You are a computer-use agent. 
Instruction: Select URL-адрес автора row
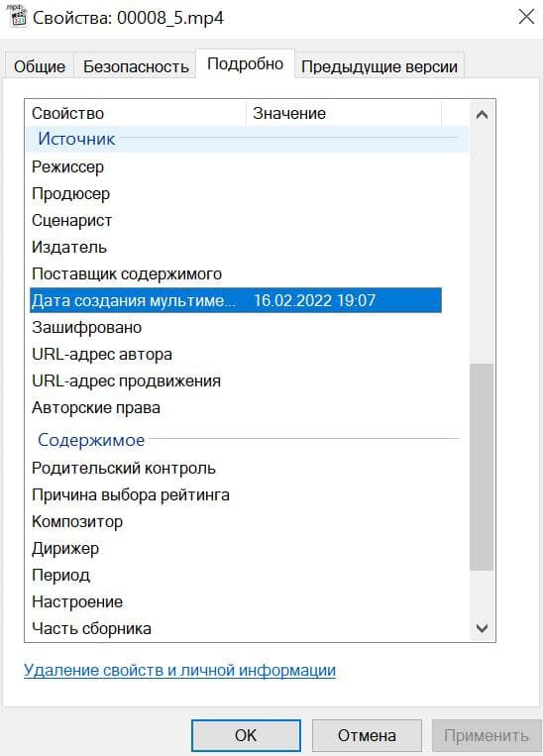click(235, 354)
